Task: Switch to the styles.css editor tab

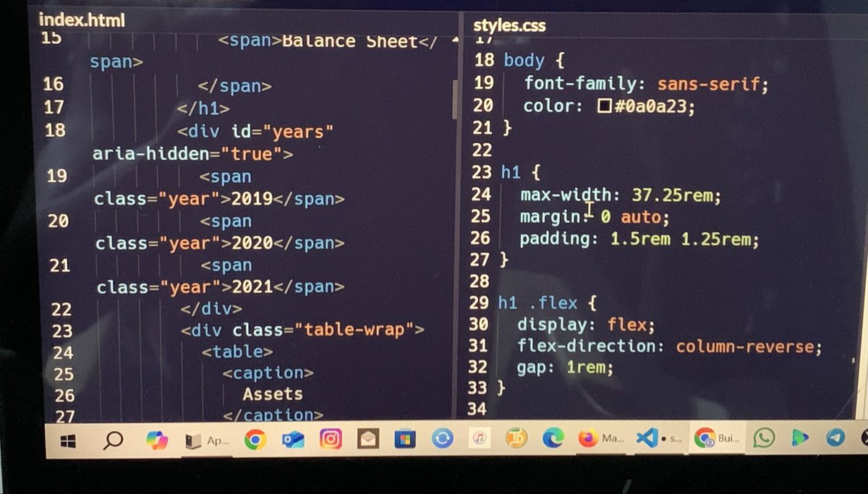Action: tap(509, 27)
